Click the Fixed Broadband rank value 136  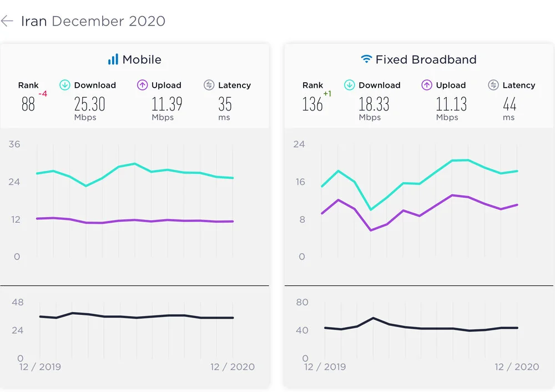312,104
